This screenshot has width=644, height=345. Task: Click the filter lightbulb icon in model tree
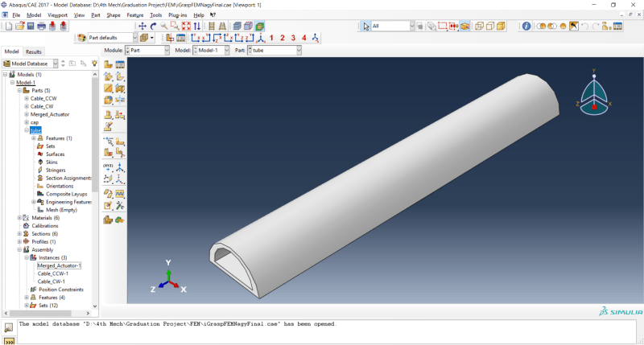click(x=94, y=64)
